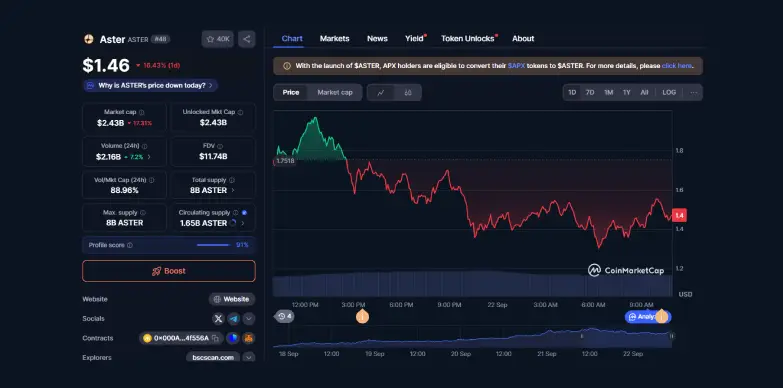Open the info icon next to Volume (24h)
This screenshot has width=783, height=388.
pos(144,146)
